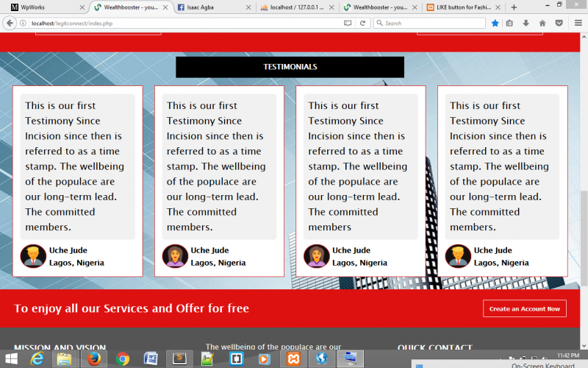This screenshot has height=368, width=588.
Task: Click the Create an Account Now button
Action: (x=525, y=308)
